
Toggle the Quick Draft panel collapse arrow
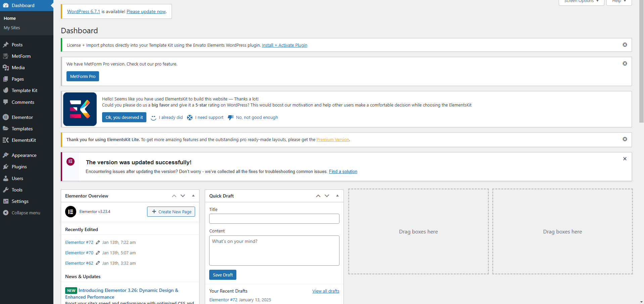[x=337, y=196]
